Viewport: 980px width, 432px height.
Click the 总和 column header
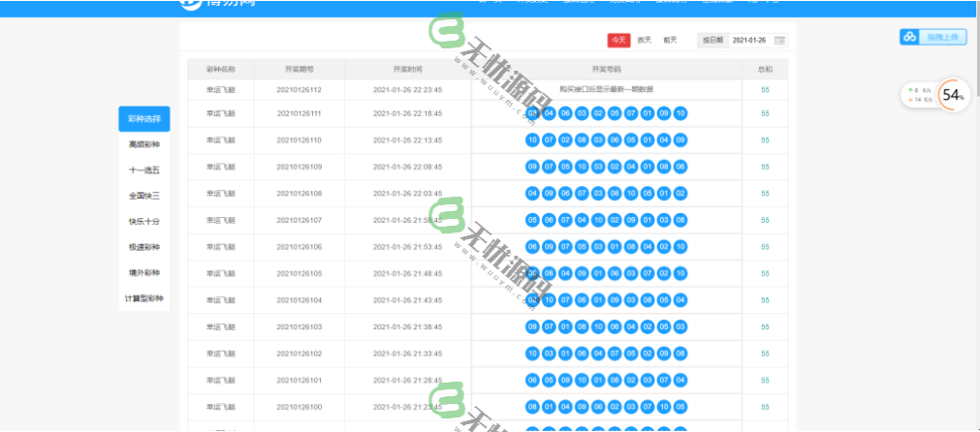tap(765, 70)
